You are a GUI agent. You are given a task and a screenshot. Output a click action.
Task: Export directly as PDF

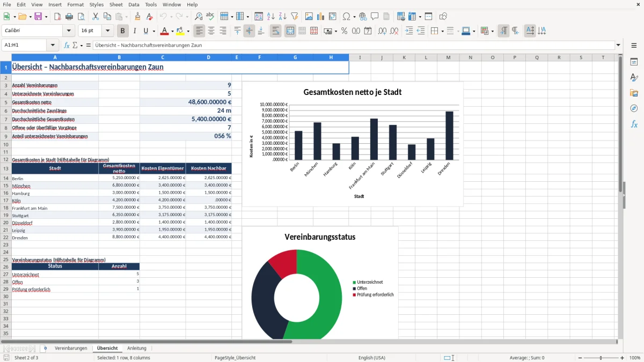(x=57, y=17)
